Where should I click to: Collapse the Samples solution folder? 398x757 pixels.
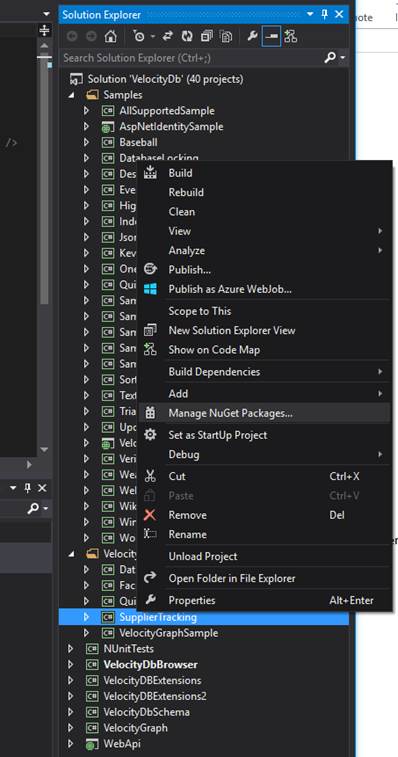pyautogui.click(x=71, y=95)
